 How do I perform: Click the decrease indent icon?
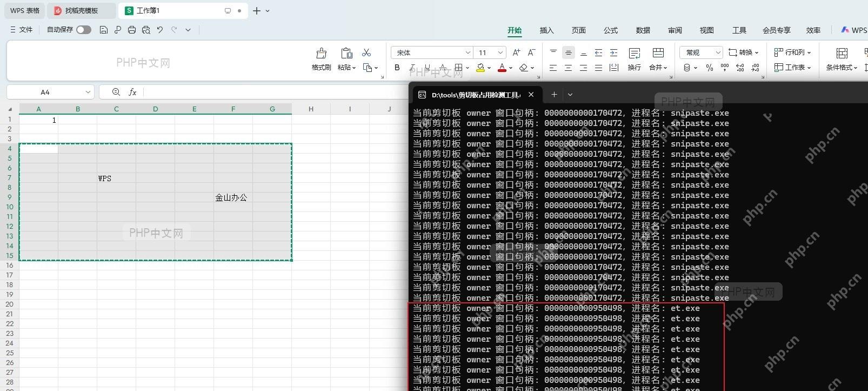click(598, 52)
